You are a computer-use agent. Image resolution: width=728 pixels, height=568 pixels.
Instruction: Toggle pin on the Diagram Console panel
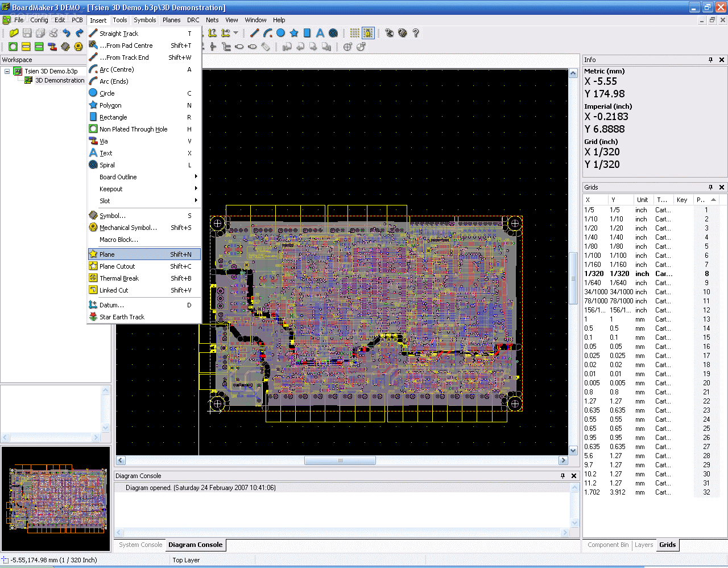pos(562,476)
